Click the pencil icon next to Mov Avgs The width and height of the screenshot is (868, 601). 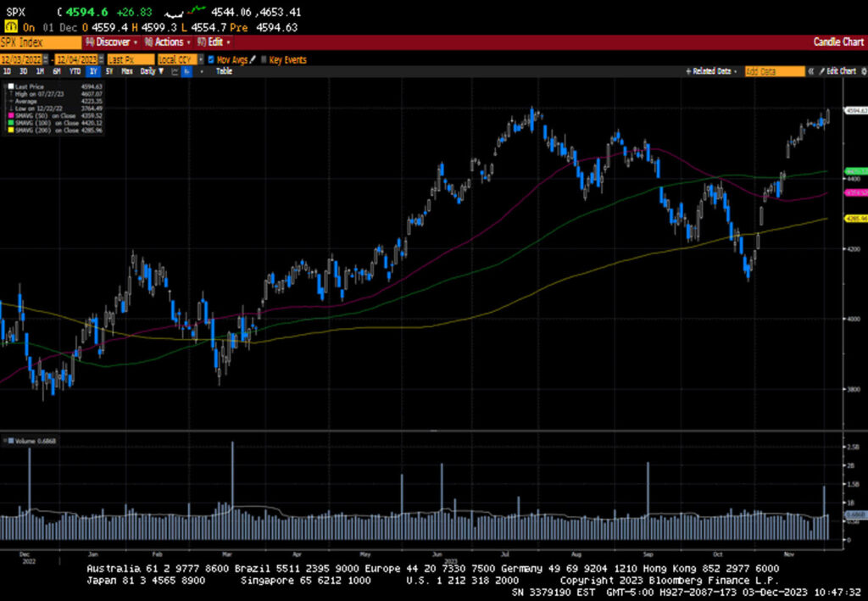(x=250, y=59)
